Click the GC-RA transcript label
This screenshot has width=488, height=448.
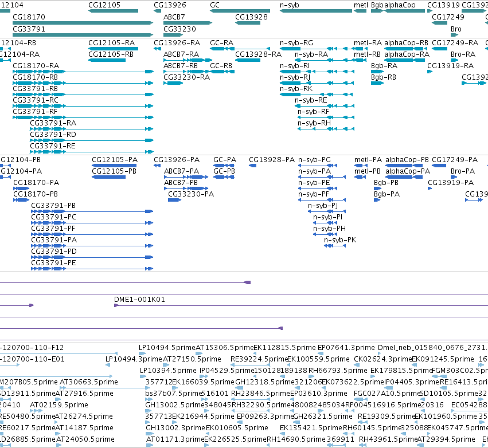click(221, 42)
